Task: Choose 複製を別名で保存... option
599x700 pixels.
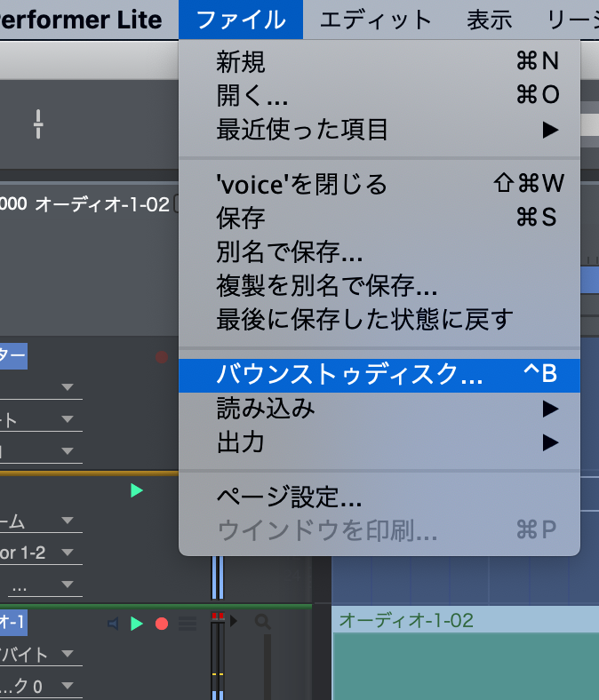Action: click(379, 286)
